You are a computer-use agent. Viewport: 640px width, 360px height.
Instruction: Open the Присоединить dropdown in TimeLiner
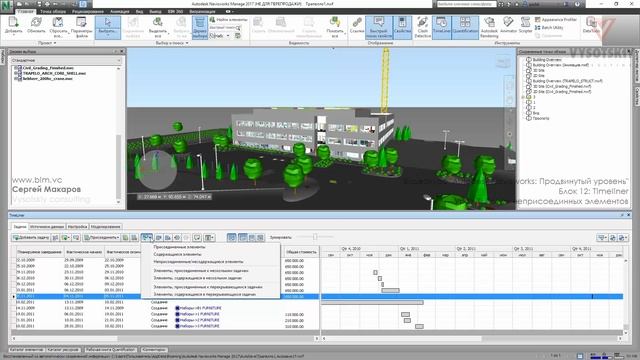pos(102,238)
